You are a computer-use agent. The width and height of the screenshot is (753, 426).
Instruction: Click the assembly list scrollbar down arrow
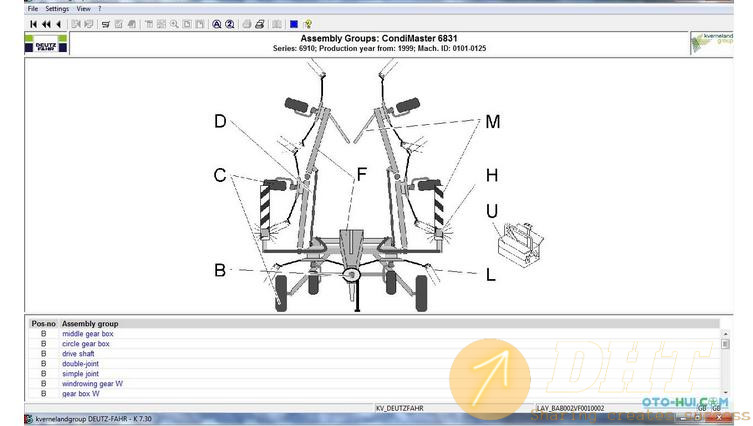click(725, 393)
